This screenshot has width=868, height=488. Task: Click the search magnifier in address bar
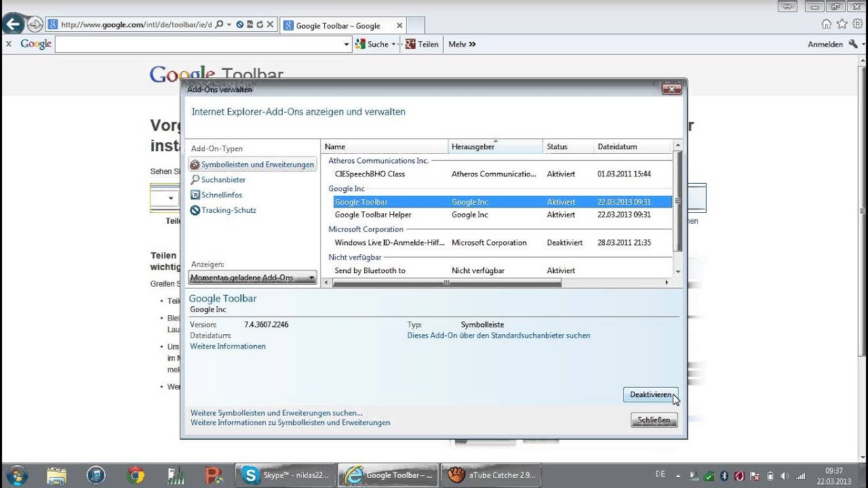[x=219, y=25]
